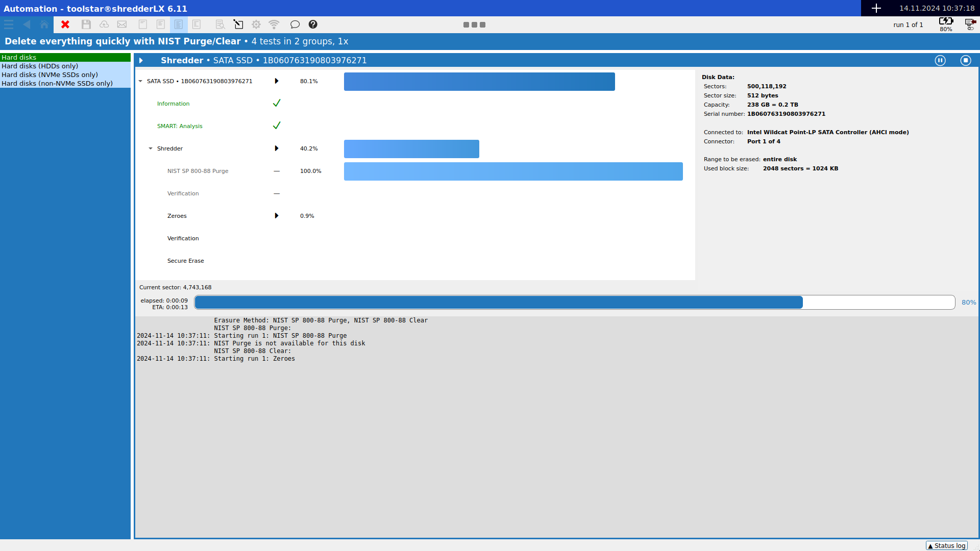This screenshot has width=980, height=551.
Task: Click the red X cancel icon
Action: 65,24
